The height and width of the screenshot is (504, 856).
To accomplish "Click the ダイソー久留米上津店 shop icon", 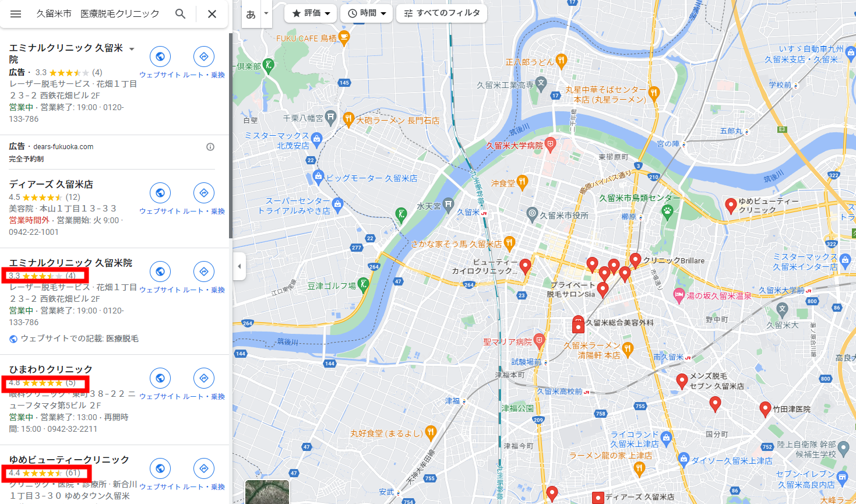I will 684,460.
